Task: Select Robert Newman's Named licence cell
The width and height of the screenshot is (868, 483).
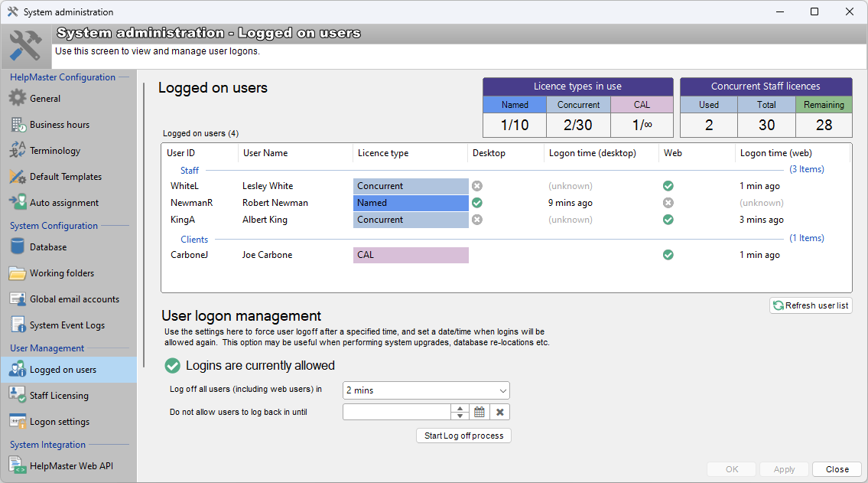Action: click(x=411, y=203)
